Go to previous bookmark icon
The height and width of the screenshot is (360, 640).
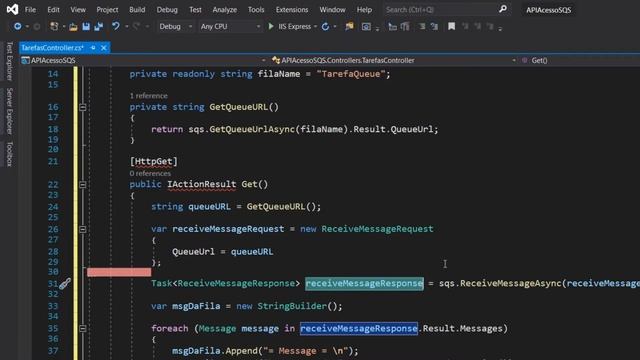tap(465, 27)
